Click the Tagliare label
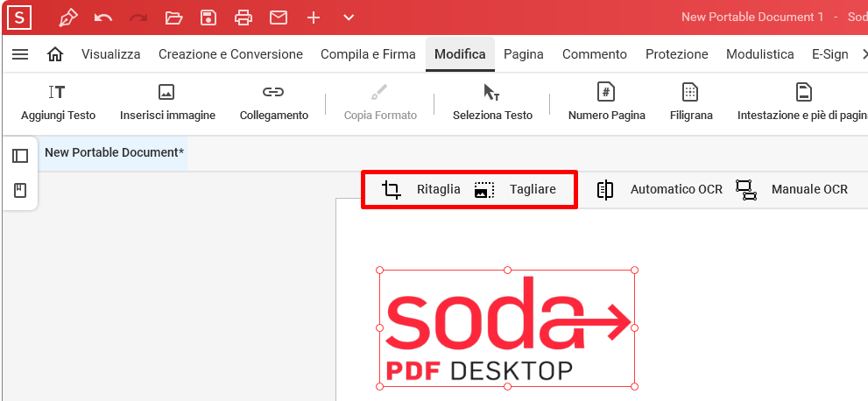 (x=533, y=189)
